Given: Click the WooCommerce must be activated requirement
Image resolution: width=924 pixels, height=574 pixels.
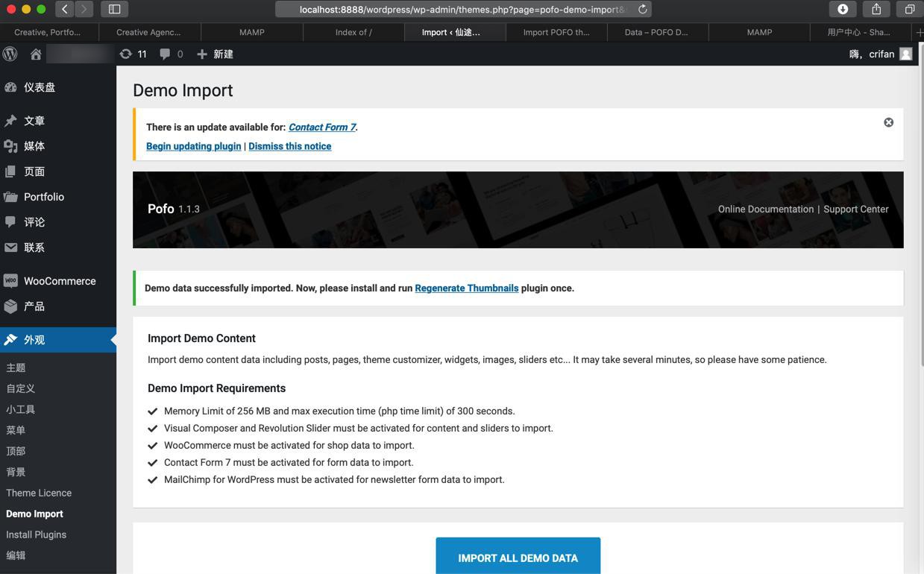Looking at the screenshot, I should pos(289,445).
